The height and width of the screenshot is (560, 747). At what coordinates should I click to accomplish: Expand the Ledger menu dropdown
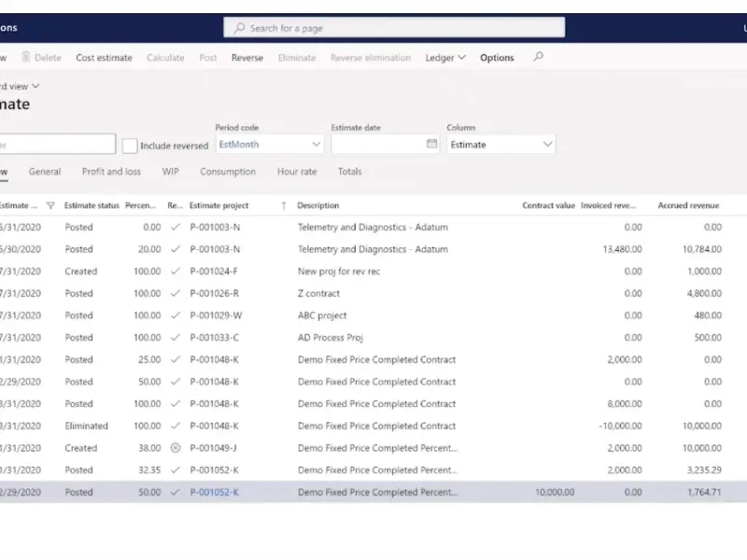tap(445, 58)
